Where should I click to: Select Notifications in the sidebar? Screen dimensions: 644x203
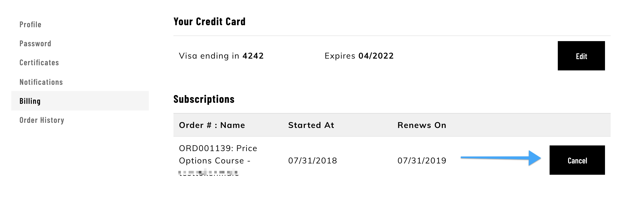coord(41,82)
